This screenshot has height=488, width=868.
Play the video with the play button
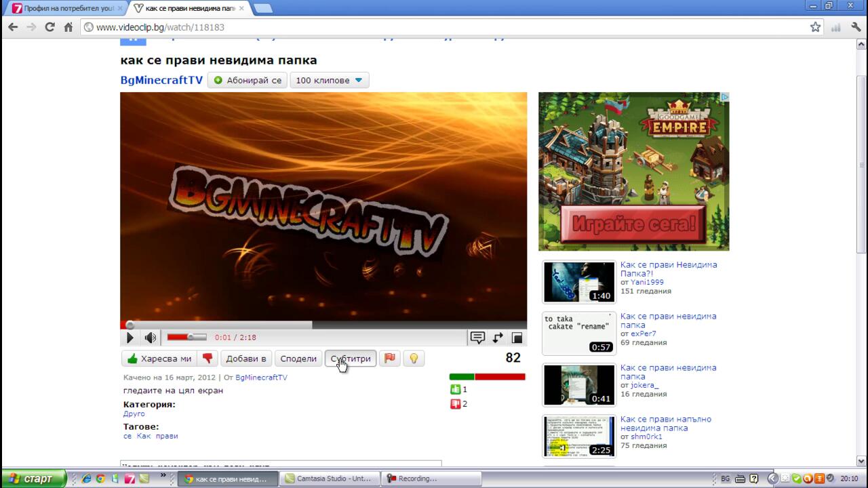130,338
